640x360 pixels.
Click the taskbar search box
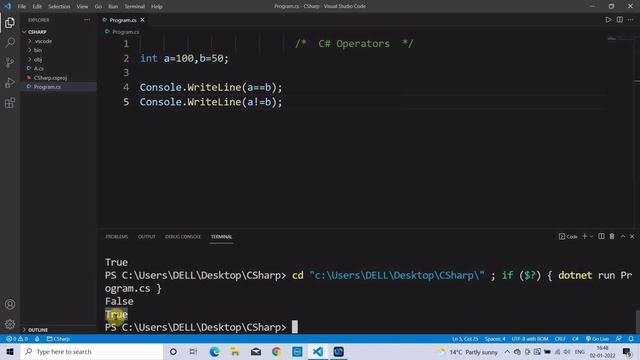[92, 351]
